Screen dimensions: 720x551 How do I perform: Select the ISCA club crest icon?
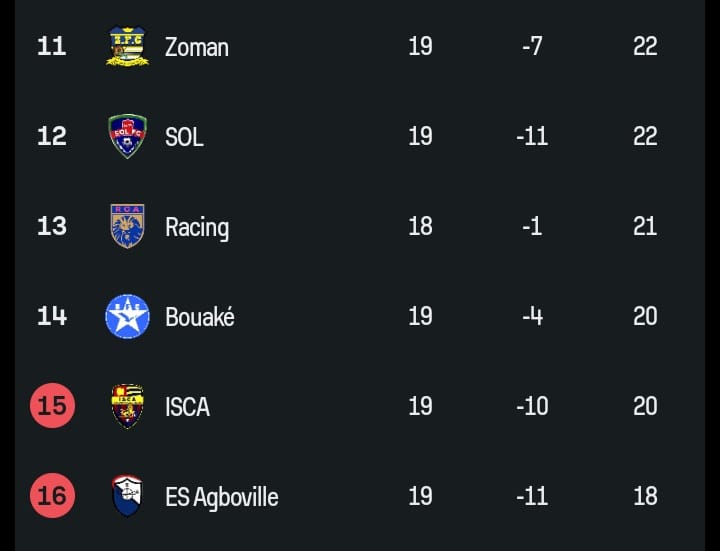pyautogui.click(x=127, y=406)
